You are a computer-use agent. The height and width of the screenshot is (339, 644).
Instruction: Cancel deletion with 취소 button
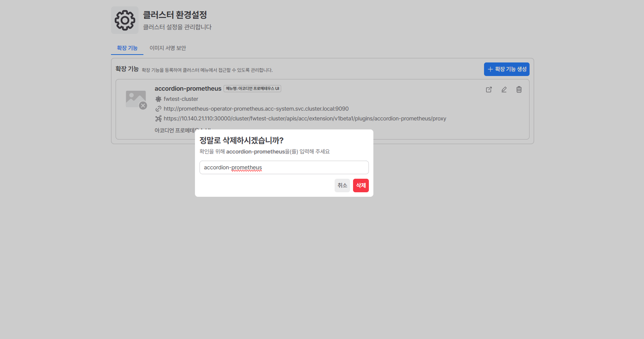342,185
